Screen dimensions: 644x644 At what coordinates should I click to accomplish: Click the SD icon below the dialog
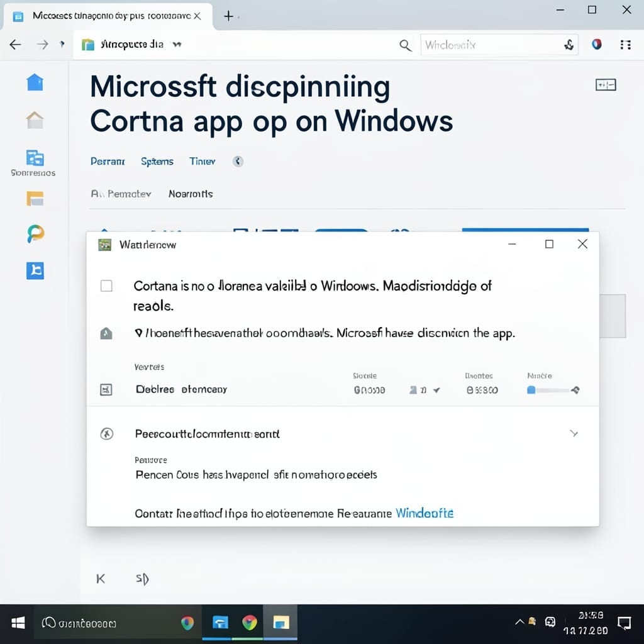point(142,579)
